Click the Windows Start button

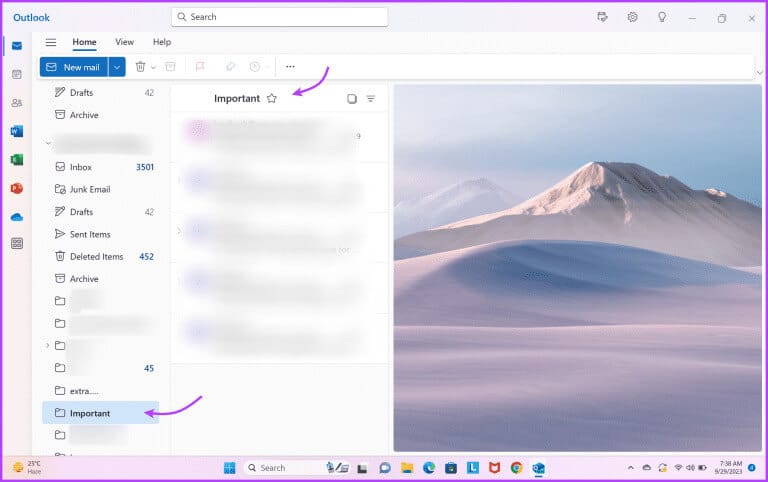[229, 468]
